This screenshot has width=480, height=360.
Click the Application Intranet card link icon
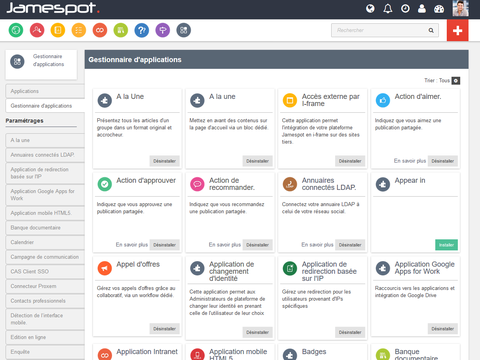click(x=104, y=354)
